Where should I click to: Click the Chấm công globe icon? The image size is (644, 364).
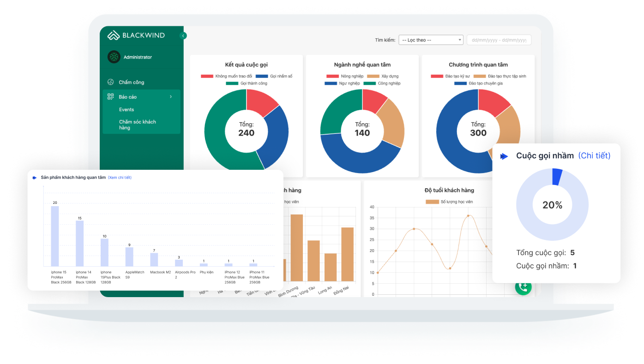tap(111, 82)
